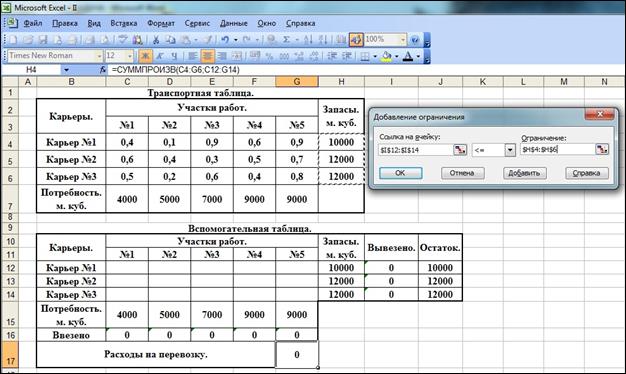Open the Сервис menu
This screenshot has height=374, width=626.
tap(197, 23)
